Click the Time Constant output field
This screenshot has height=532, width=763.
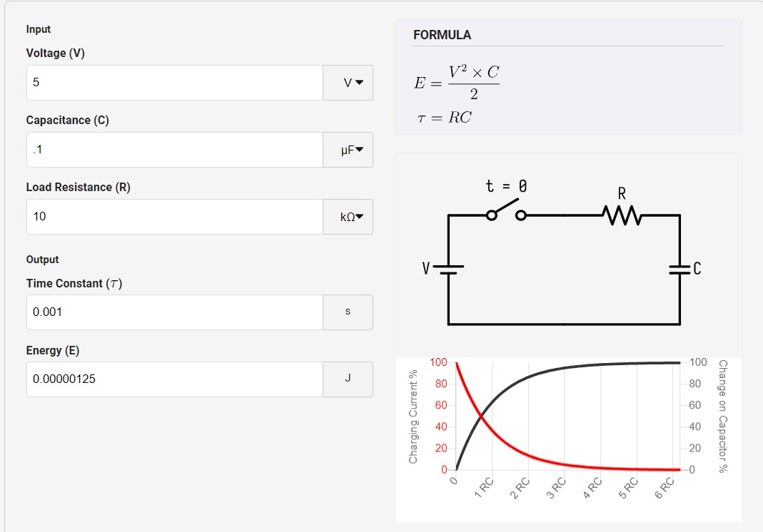(175, 312)
